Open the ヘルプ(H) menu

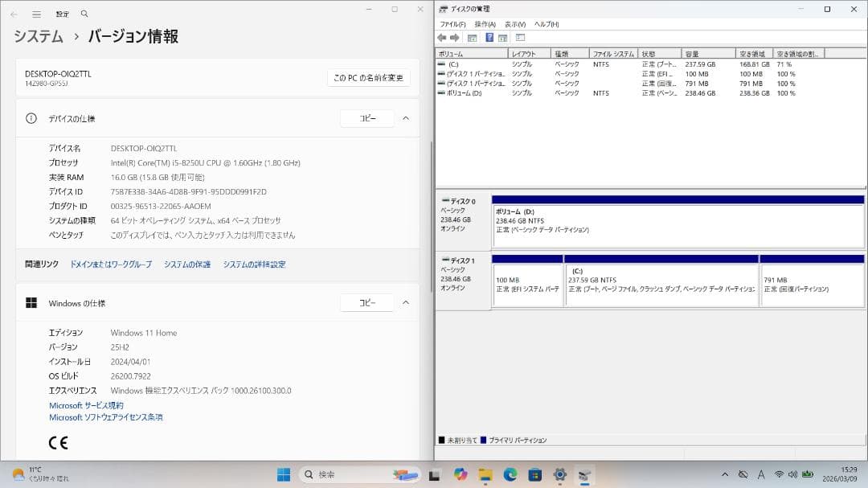point(547,24)
